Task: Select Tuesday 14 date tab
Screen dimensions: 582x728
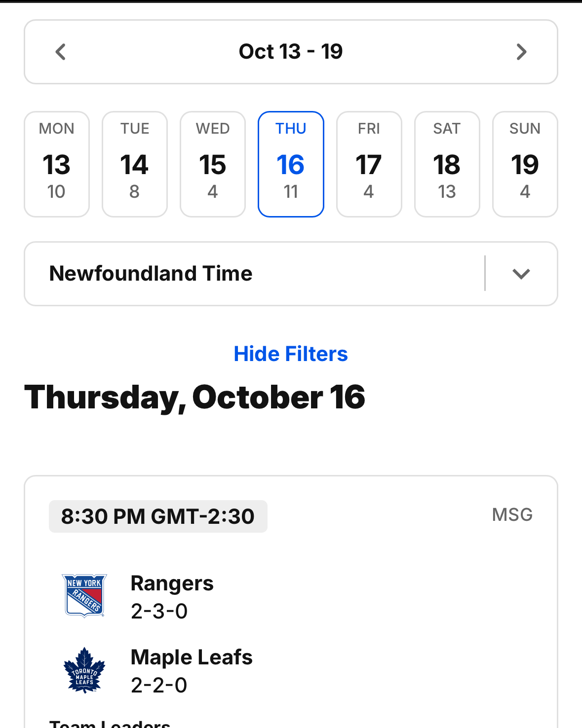Action: (x=135, y=164)
